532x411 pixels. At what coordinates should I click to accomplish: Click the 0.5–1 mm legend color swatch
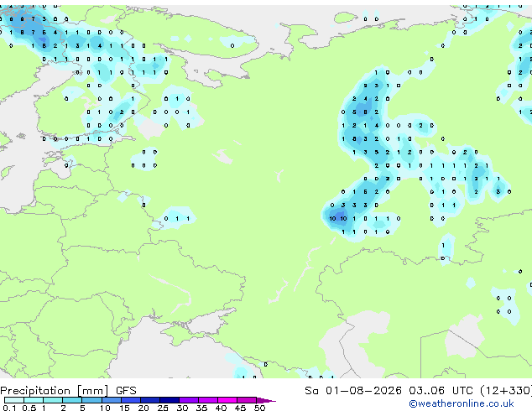(34, 400)
